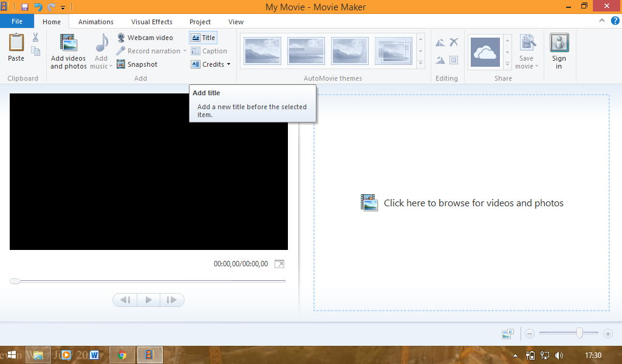The image size is (622, 364).
Task: Click Share gallery down arrow
Action: pyautogui.click(x=507, y=52)
